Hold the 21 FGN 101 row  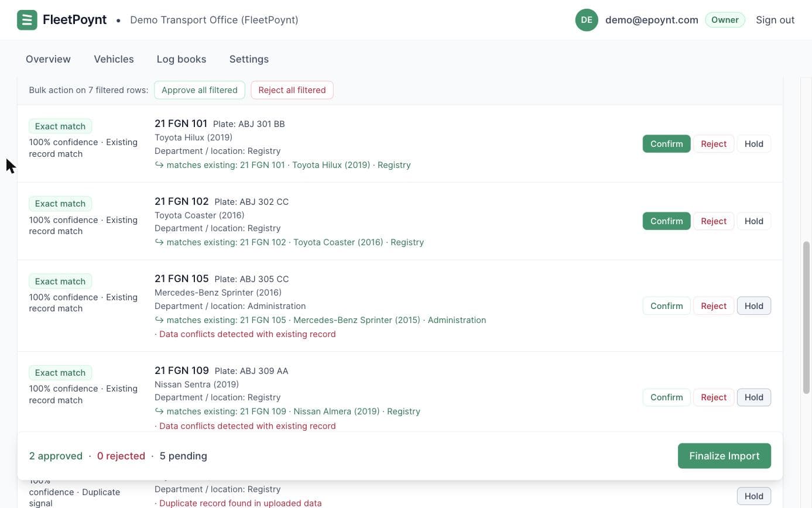(753, 144)
